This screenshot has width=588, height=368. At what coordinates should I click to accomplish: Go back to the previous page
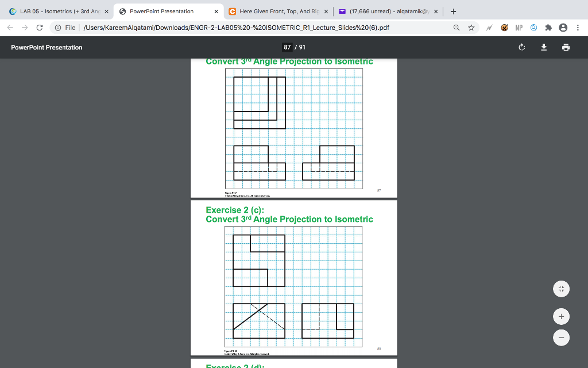click(9, 26)
